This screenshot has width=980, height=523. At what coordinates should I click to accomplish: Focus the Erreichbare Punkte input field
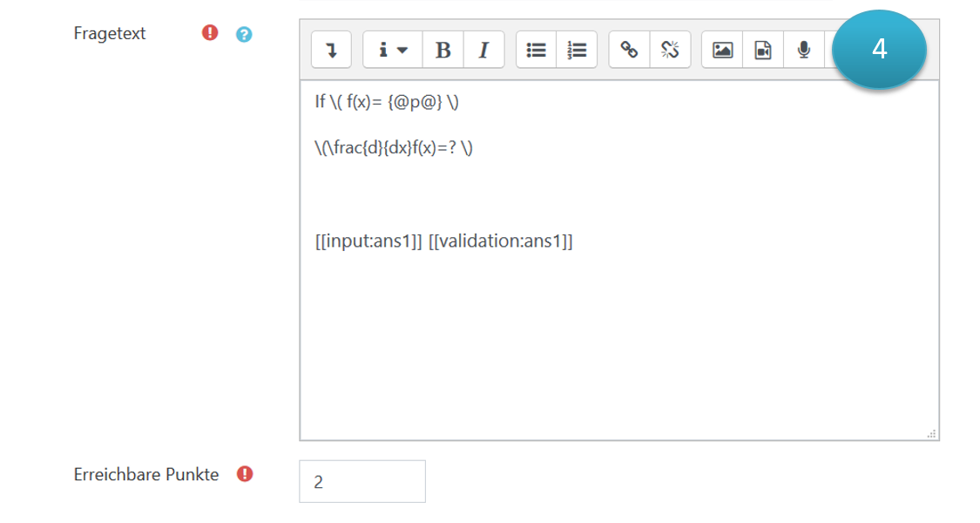[x=362, y=481]
